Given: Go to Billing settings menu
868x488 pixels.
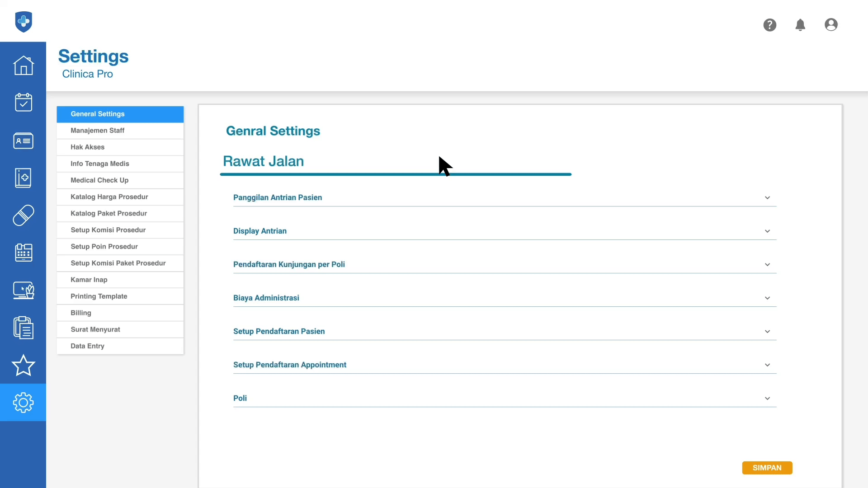Looking at the screenshot, I should point(81,313).
